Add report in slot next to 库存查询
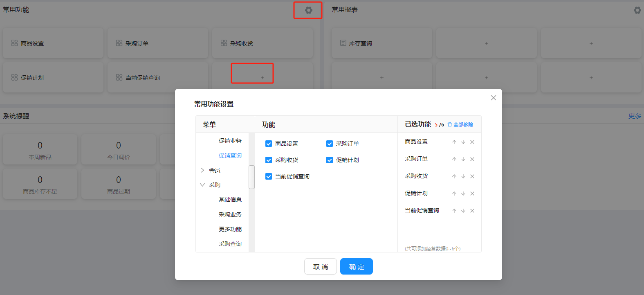The width and height of the screenshot is (644, 295). (487, 43)
